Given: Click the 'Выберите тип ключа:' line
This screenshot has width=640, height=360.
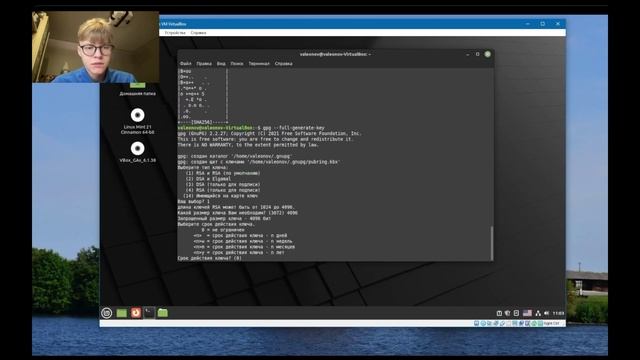Looking at the screenshot, I should [x=203, y=167].
